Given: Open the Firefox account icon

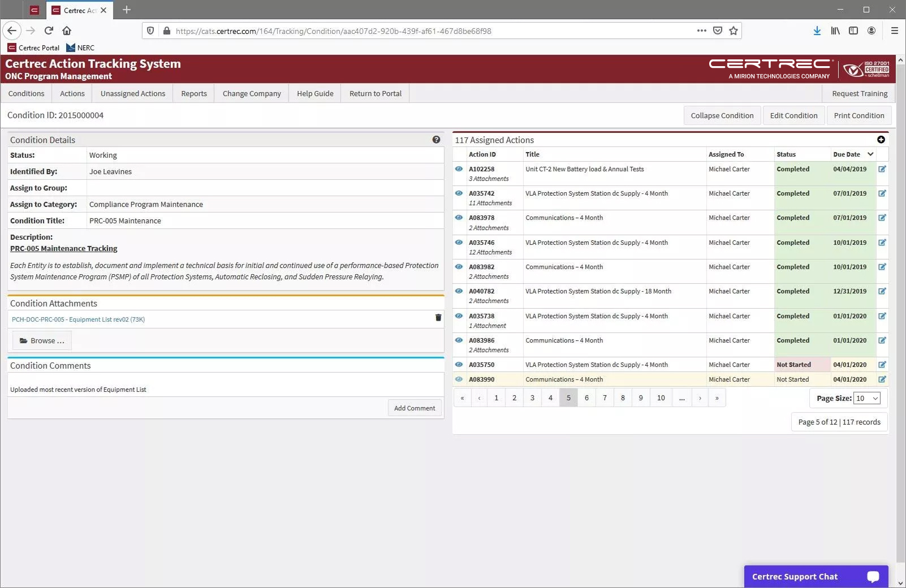Looking at the screenshot, I should [872, 31].
